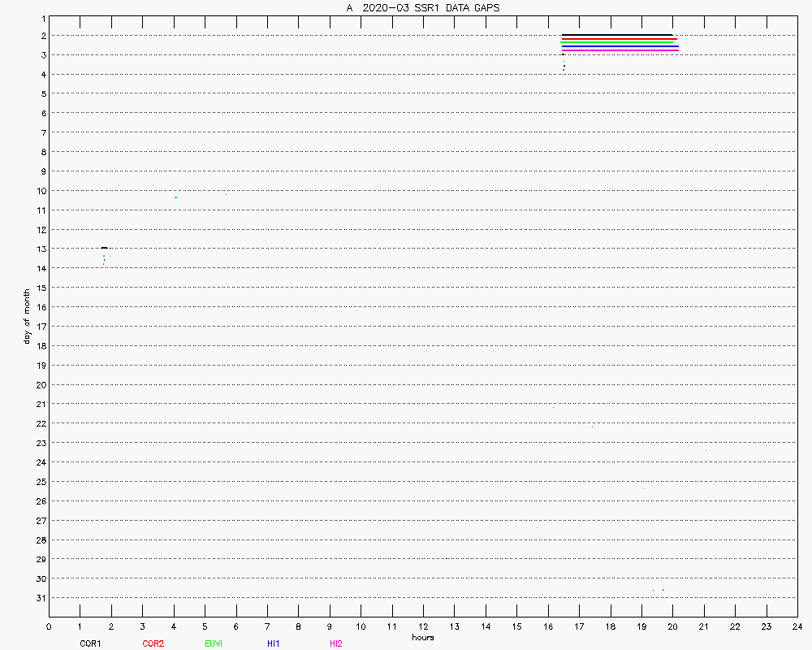Select the green EUVI legend label
812x650 pixels.
point(214,643)
